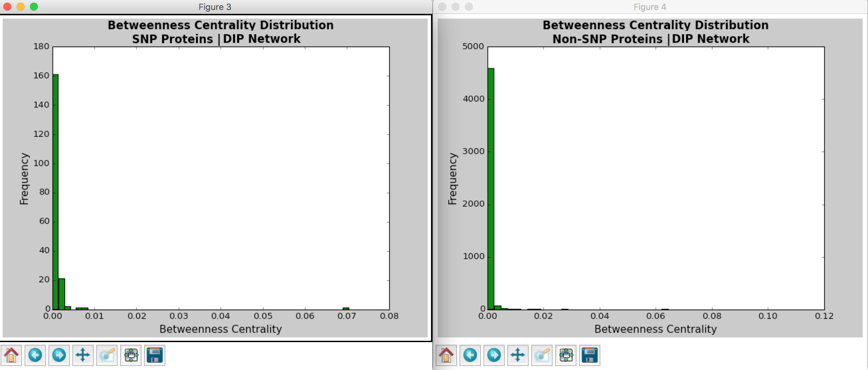Screen dimensions: 868x370
Task: Click tallest green bar in SNP histogram
Action: 55,192
